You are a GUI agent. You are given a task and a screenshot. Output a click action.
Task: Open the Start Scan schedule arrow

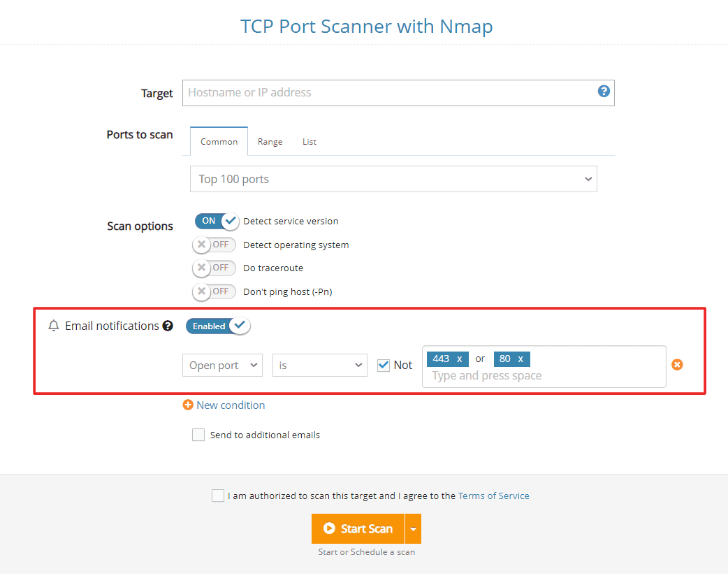[414, 528]
